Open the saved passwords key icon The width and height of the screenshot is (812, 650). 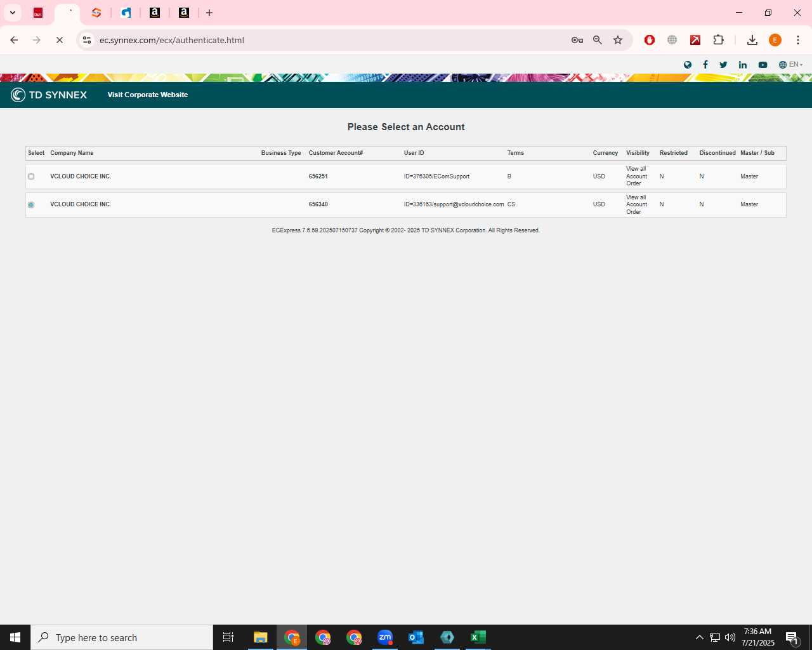coord(577,40)
